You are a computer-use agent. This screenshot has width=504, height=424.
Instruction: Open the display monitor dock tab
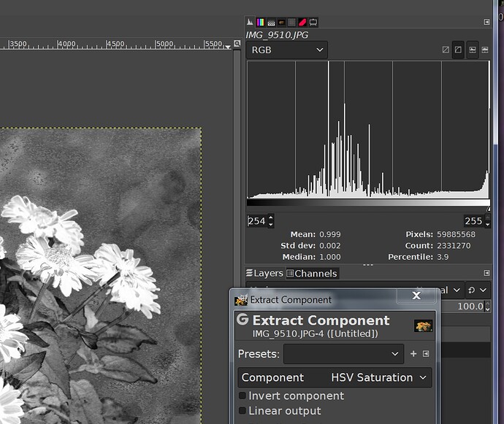313,23
